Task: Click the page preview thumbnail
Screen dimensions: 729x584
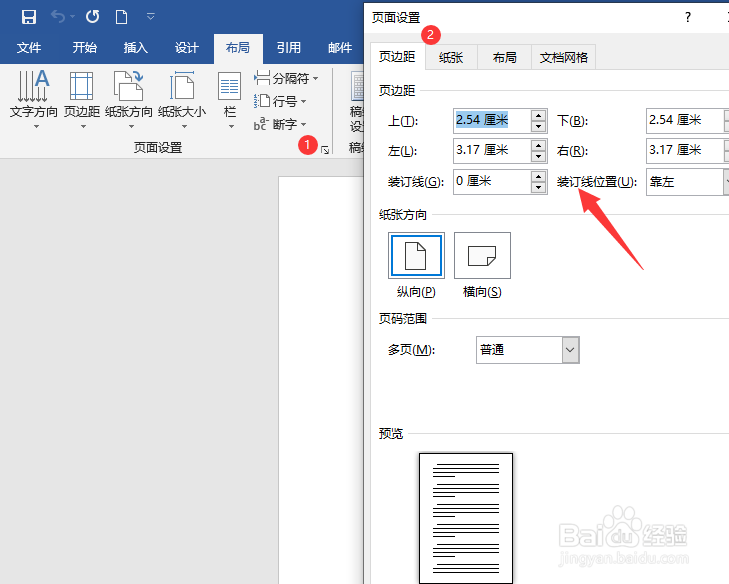Action: pyautogui.click(x=466, y=518)
